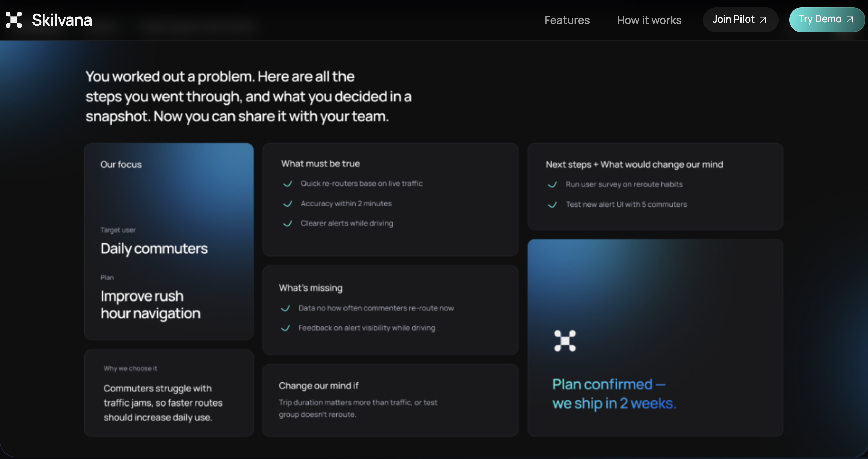Click checkmark beside "Feedback on alert visibility while driving"

286,328
